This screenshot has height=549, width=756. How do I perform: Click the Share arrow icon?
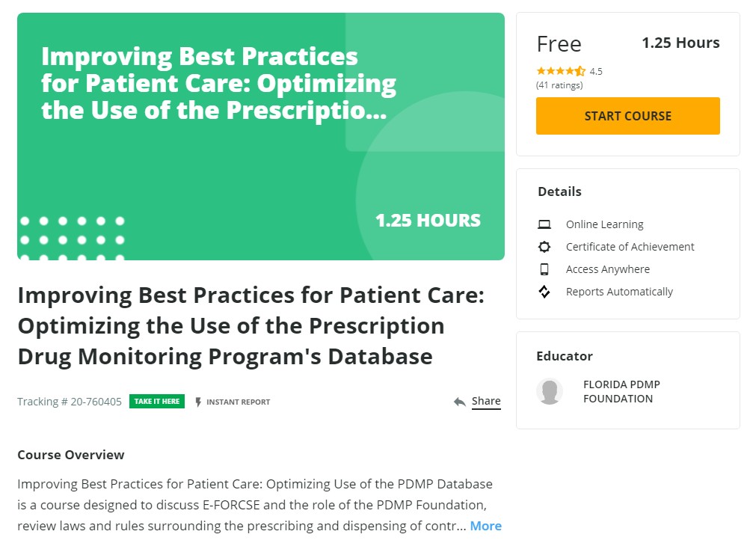click(460, 402)
